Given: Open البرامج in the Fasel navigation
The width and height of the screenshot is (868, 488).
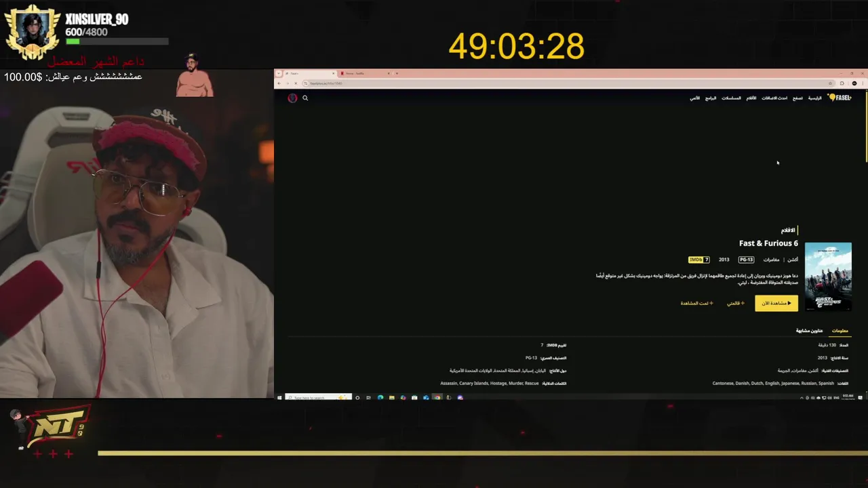Looking at the screenshot, I should [710, 98].
